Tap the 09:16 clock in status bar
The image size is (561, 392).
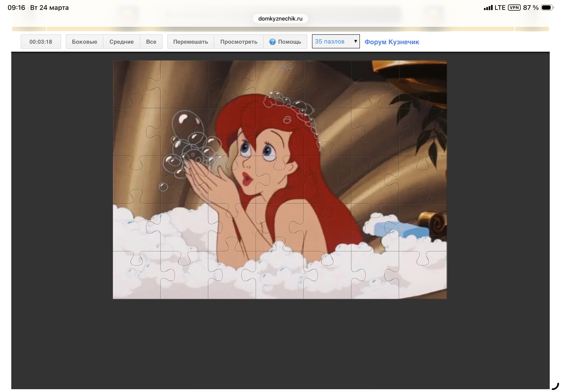pyautogui.click(x=16, y=8)
